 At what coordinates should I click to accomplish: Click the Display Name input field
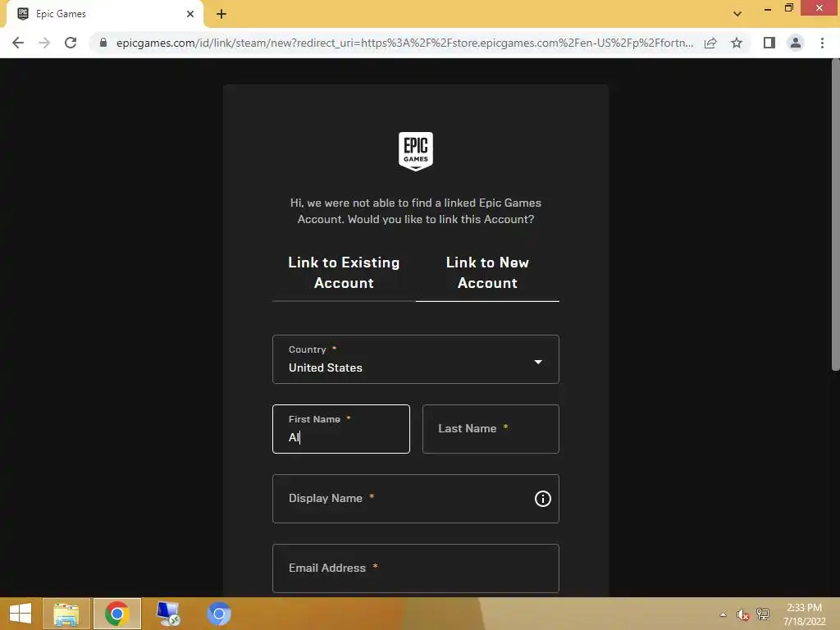click(x=416, y=499)
